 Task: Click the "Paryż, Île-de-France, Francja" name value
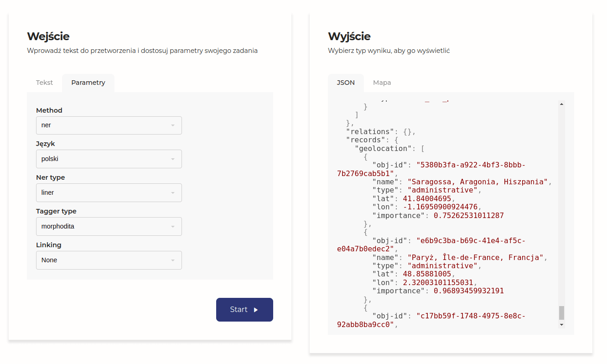(x=475, y=257)
